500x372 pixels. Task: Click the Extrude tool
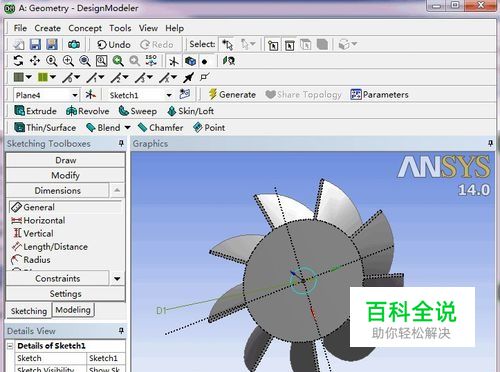coord(35,111)
